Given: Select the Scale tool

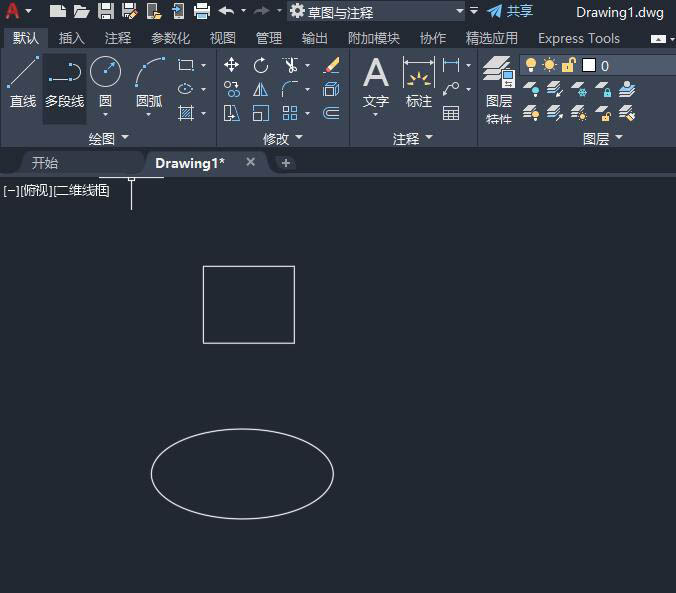Looking at the screenshot, I should coord(261,113).
